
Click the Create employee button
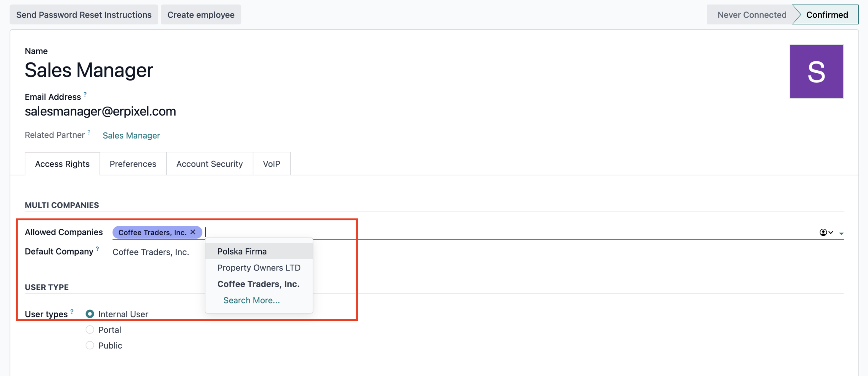(x=201, y=15)
